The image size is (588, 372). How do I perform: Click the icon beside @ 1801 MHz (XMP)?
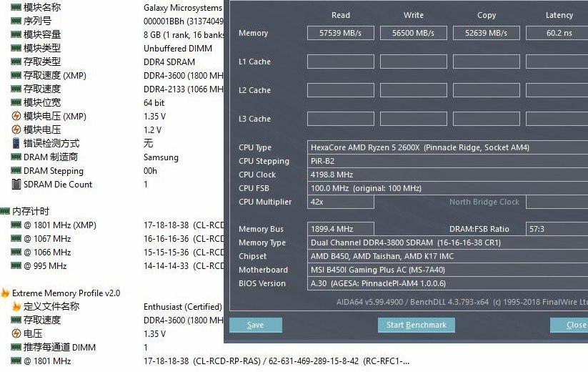tap(16, 225)
